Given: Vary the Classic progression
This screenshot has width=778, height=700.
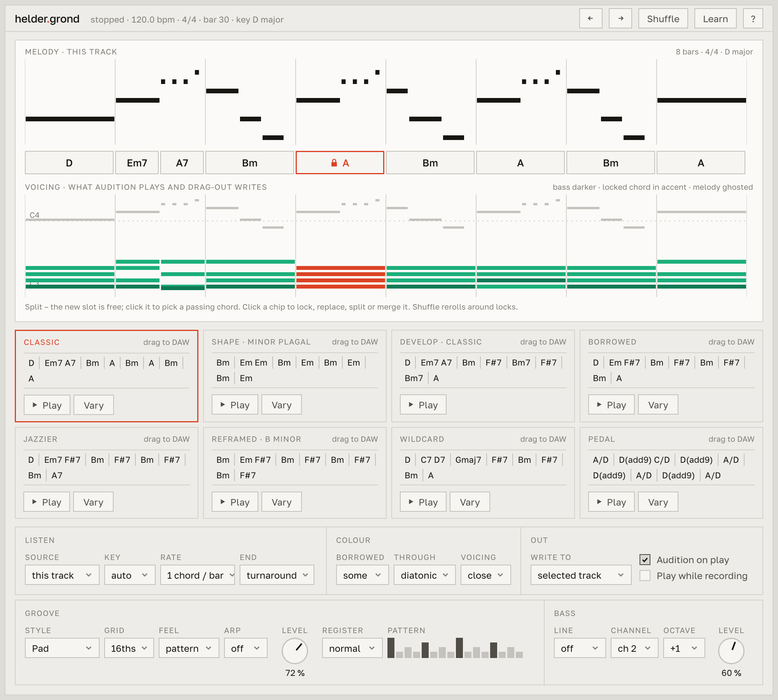Looking at the screenshot, I should point(94,405).
